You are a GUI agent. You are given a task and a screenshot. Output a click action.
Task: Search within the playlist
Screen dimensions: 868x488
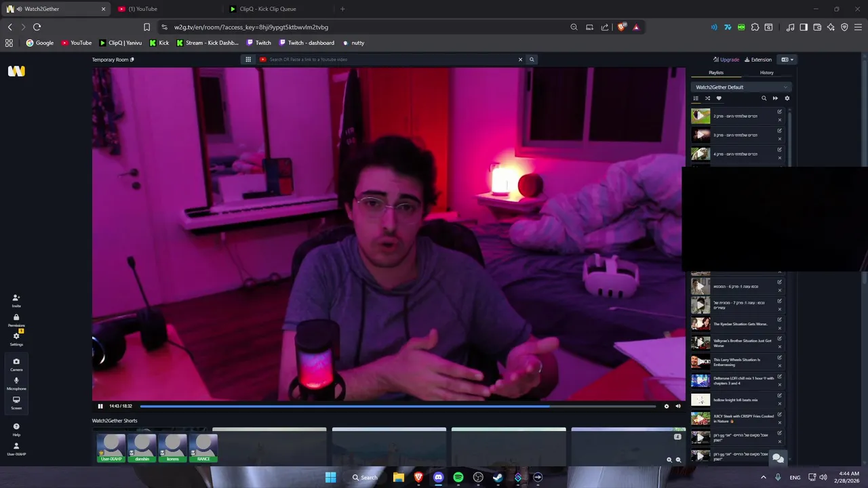(x=764, y=98)
